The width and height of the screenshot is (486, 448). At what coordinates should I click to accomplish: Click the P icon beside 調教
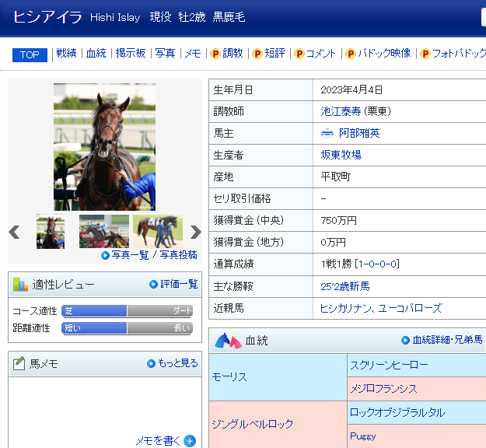coord(215,54)
